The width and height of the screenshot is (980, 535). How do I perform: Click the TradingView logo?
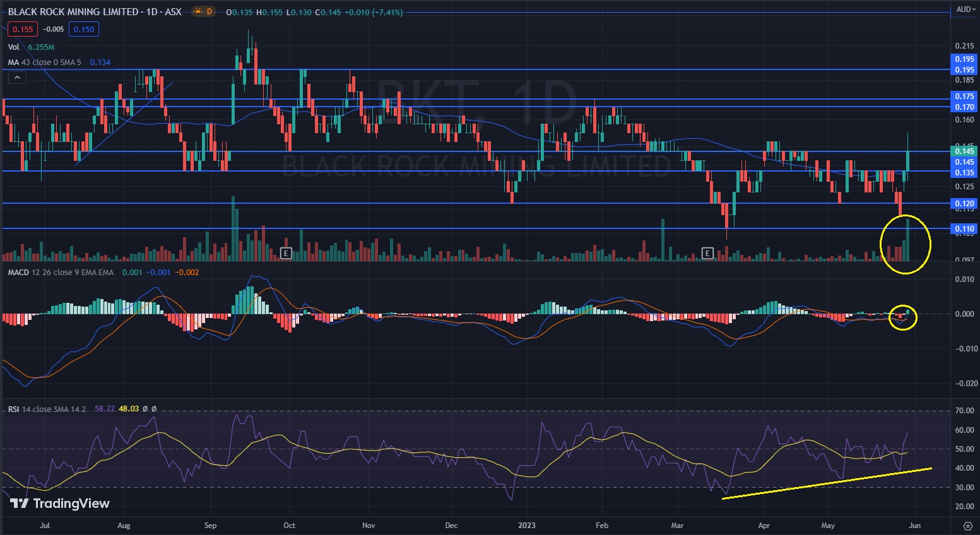60,503
